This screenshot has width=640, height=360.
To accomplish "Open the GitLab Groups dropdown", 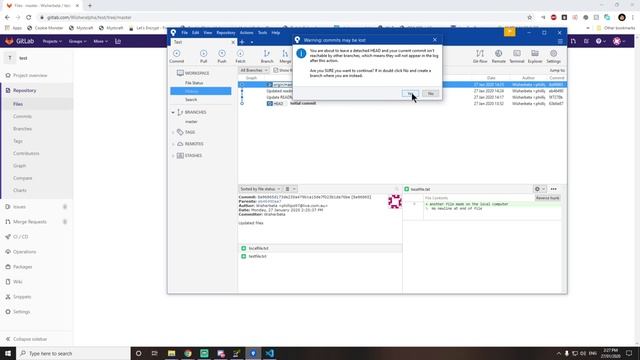I will point(77,41).
